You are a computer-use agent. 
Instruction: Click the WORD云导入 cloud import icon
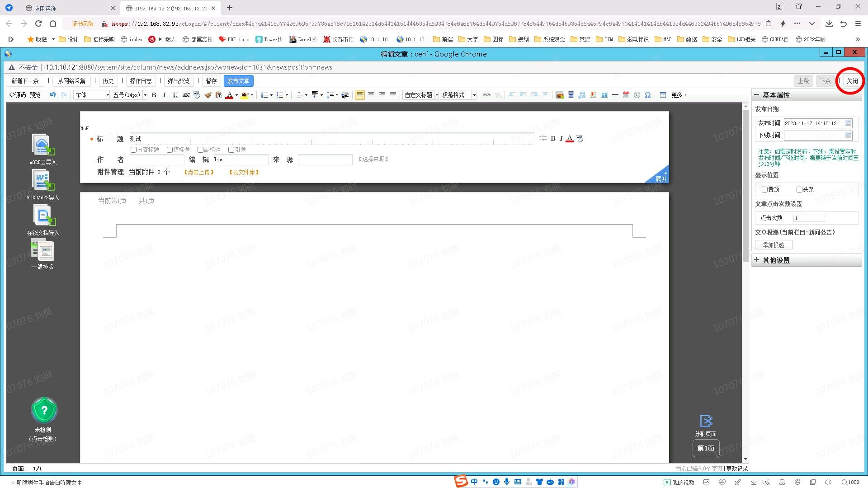tap(43, 145)
